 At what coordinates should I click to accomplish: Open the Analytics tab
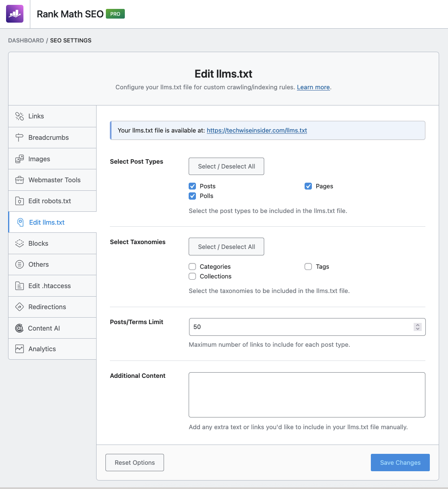coord(53,349)
